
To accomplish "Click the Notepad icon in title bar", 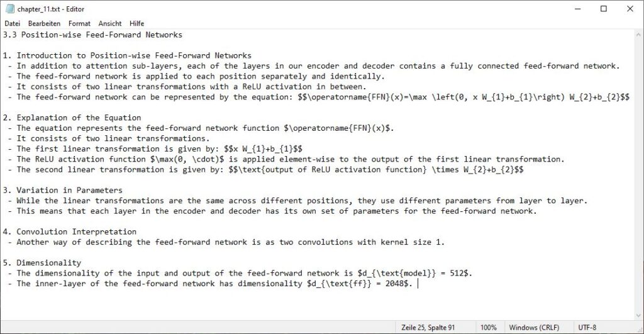I will [9, 9].
